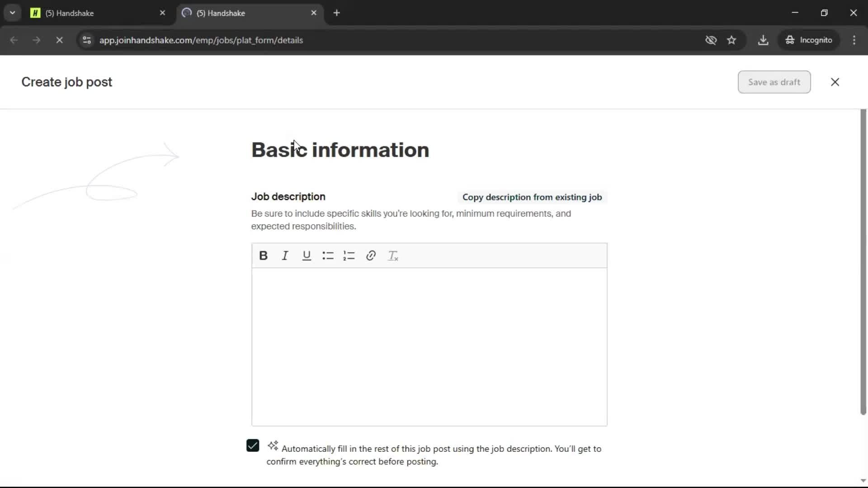The height and width of the screenshot is (488, 868).
Task: Toggle underline formatting in editor toolbar
Action: click(307, 256)
